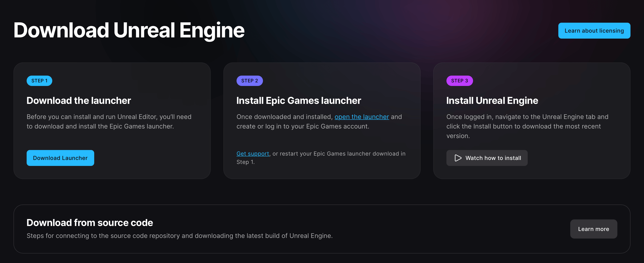Click the Install Unreal Engine heading
The image size is (644, 263).
click(x=492, y=101)
